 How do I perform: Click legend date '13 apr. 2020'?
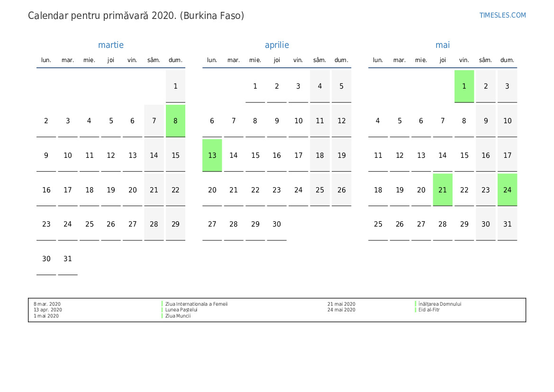coord(48,310)
